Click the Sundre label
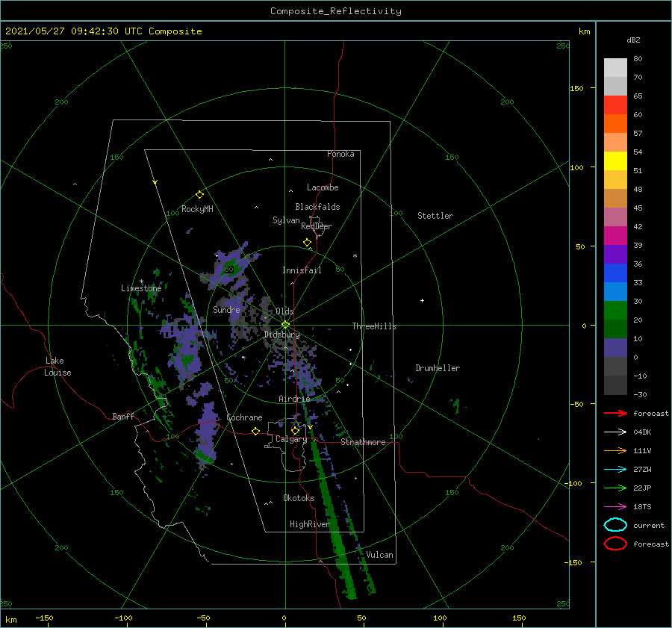This screenshot has width=672, height=628. [x=226, y=309]
